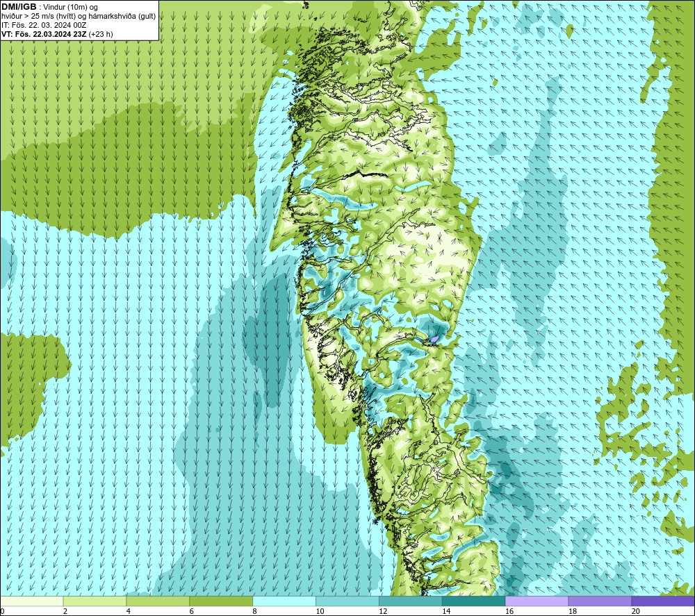
Task: Click the "10" label on the wind scale
Action: point(320,612)
